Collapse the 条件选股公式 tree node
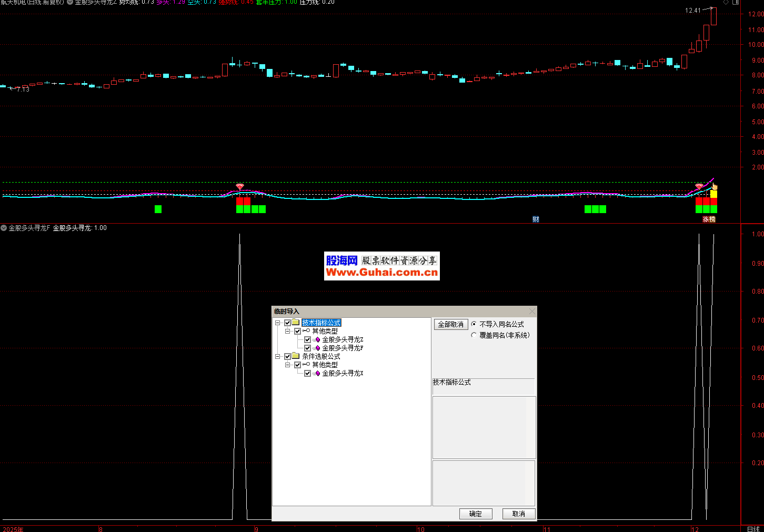Viewport: 764px width, 532px height. pos(278,356)
